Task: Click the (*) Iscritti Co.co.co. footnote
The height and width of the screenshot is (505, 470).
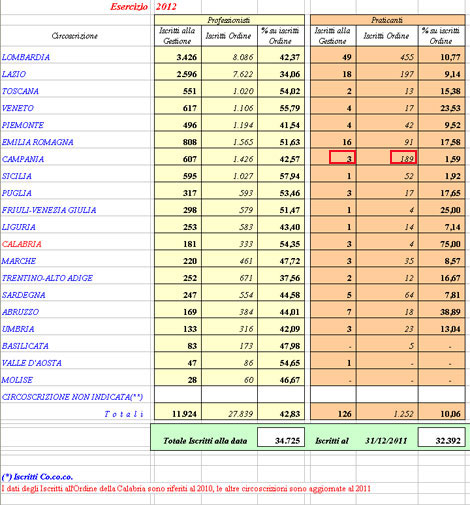Action: tap(37, 477)
